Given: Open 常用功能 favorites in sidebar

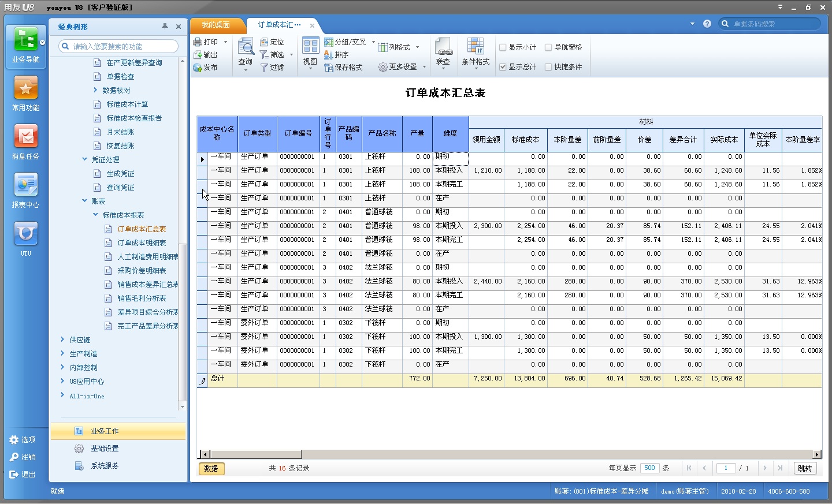Looking at the screenshot, I should pyautogui.click(x=25, y=94).
